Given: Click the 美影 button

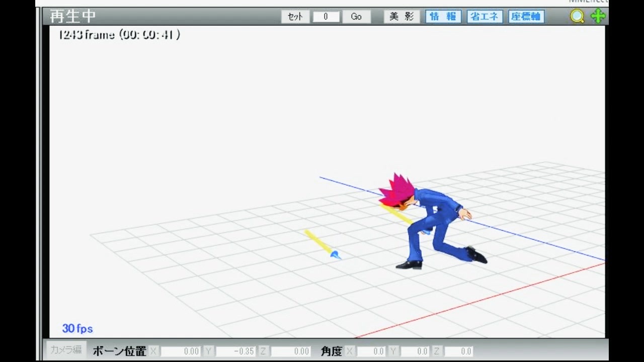Looking at the screenshot, I should coord(401,17).
